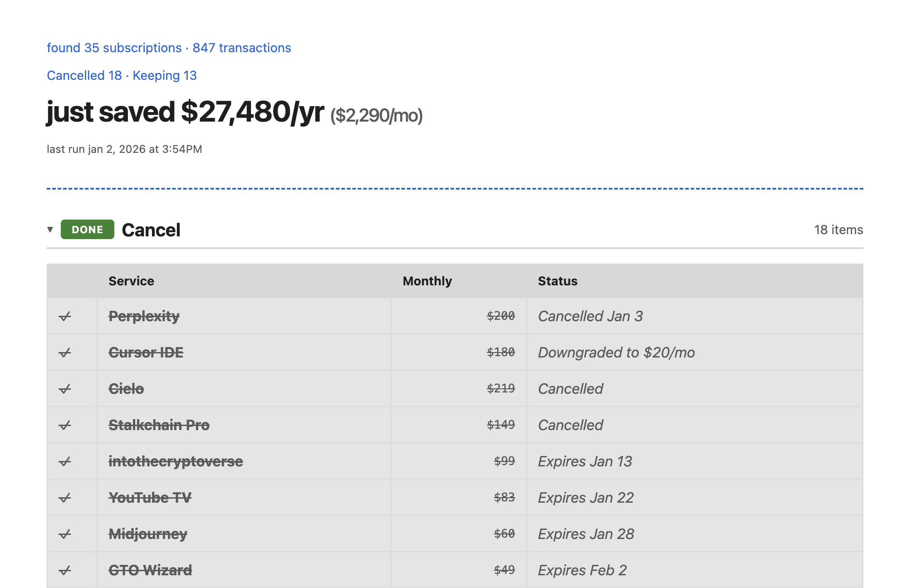The height and width of the screenshot is (588, 921).
Task: Open the "found 35 subscriptions" link
Action: click(x=114, y=48)
